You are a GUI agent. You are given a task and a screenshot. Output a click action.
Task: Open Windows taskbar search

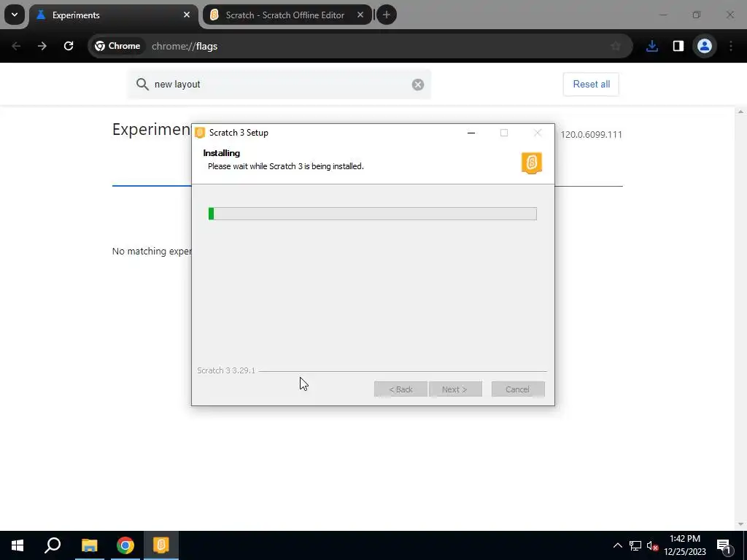click(53, 545)
